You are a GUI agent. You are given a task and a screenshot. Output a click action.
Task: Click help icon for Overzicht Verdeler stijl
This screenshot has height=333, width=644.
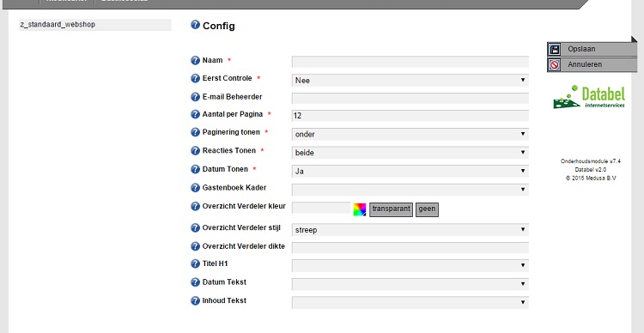coord(195,228)
